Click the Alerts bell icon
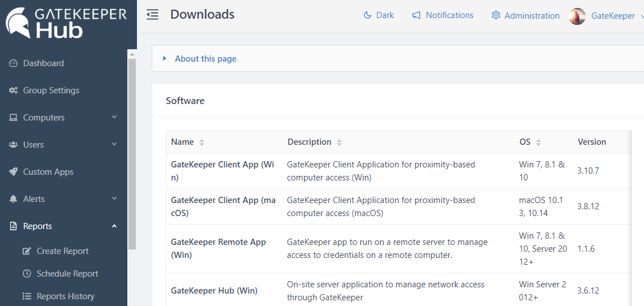The height and width of the screenshot is (306, 644). (14, 199)
